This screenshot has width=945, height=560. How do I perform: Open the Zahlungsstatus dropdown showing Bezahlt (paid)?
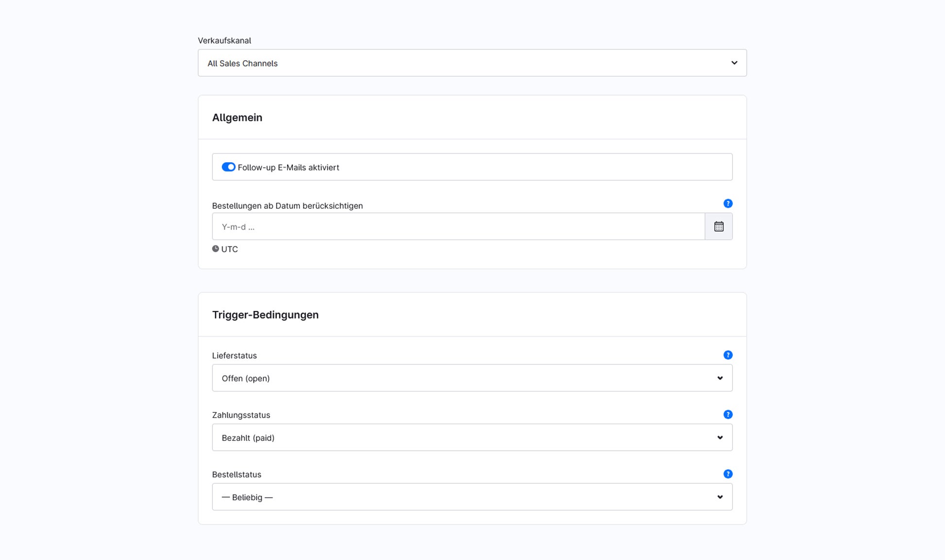[472, 437]
